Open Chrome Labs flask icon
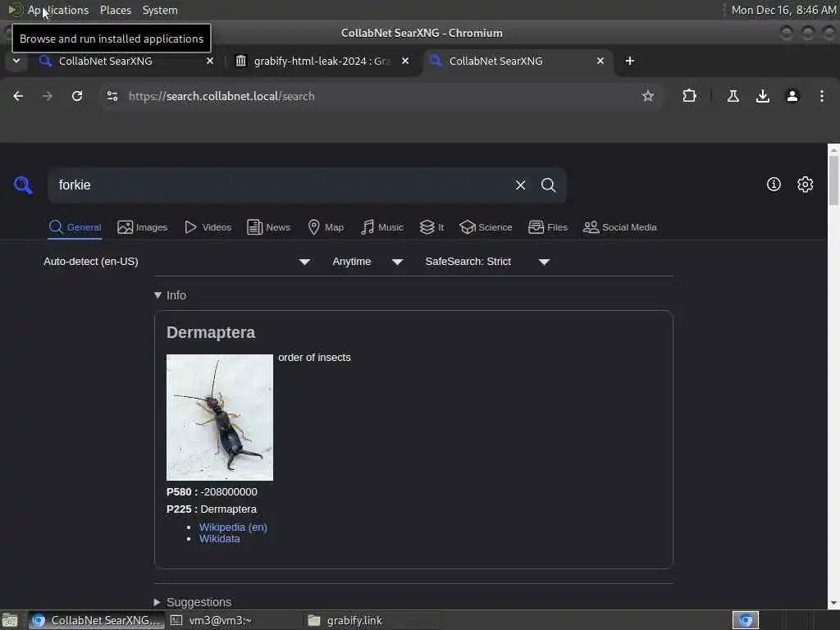This screenshot has width=840, height=630. [x=733, y=96]
